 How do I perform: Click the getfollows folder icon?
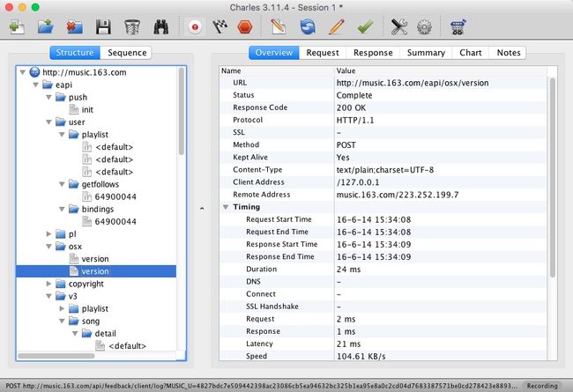click(74, 184)
